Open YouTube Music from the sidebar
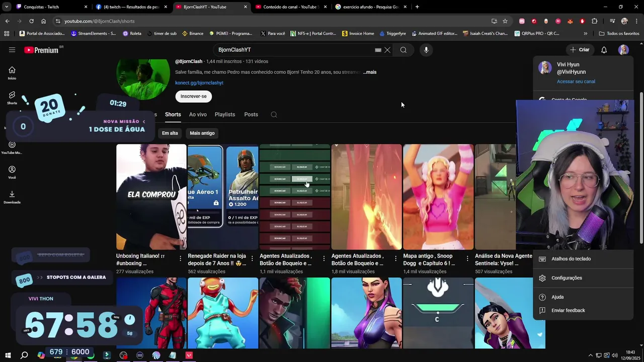This screenshot has height=362, width=644. (12, 148)
